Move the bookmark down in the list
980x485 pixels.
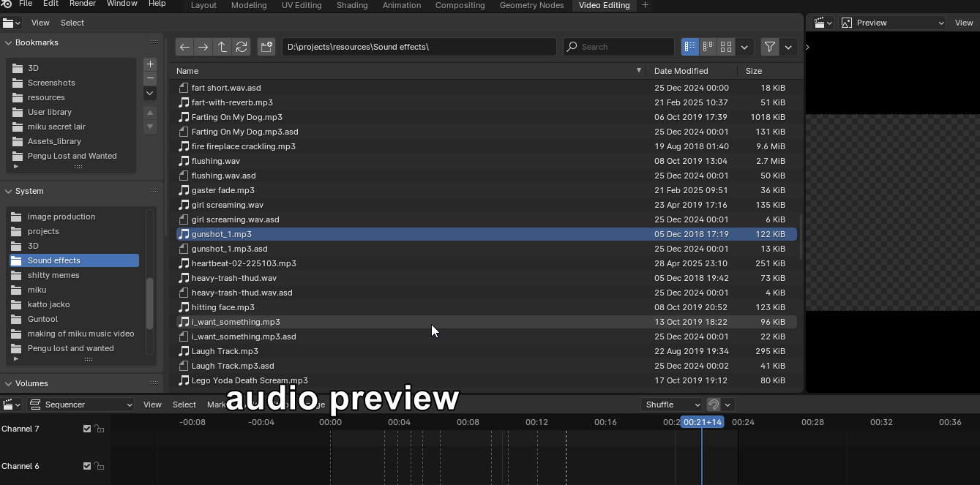(x=150, y=127)
